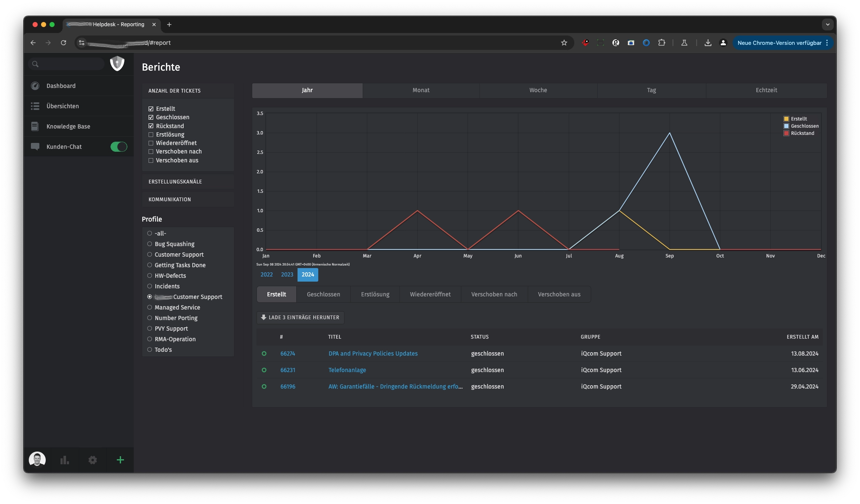Navigate to Knowledge Base section
Image resolution: width=860 pixels, height=504 pixels.
[68, 126]
